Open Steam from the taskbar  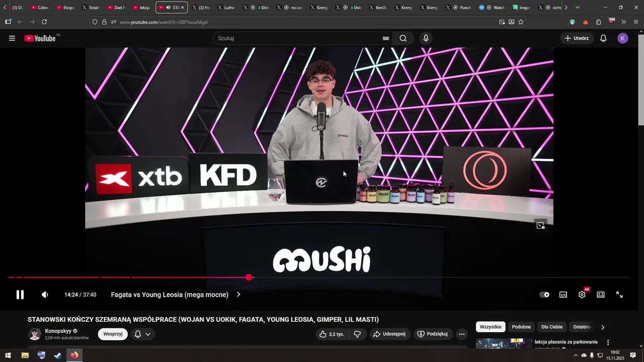click(58, 355)
